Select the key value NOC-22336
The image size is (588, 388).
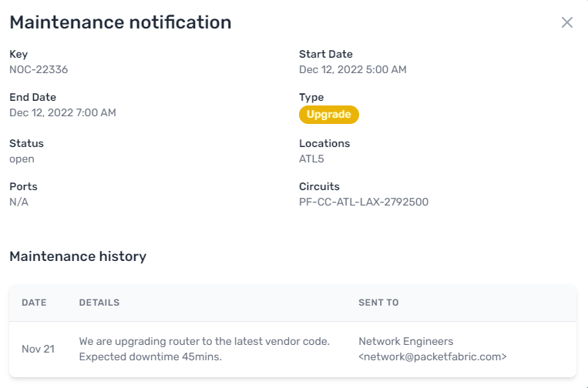[39, 69]
